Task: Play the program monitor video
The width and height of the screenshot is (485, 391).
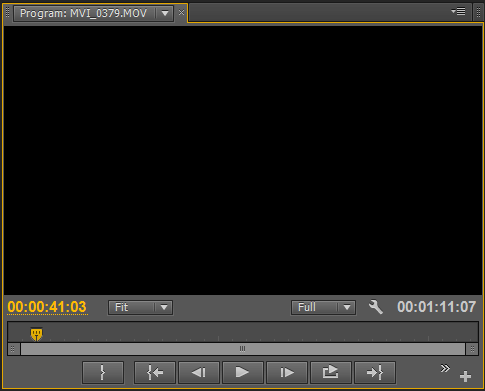Action: pyautogui.click(x=243, y=372)
